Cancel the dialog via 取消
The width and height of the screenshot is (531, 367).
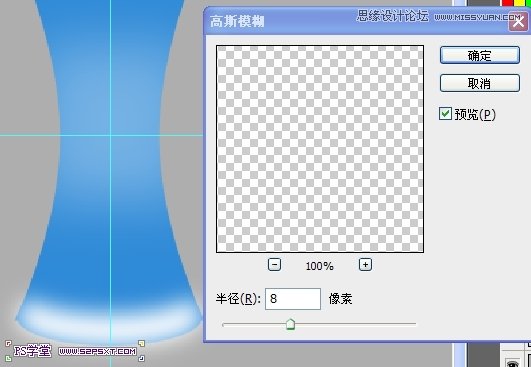point(480,83)
